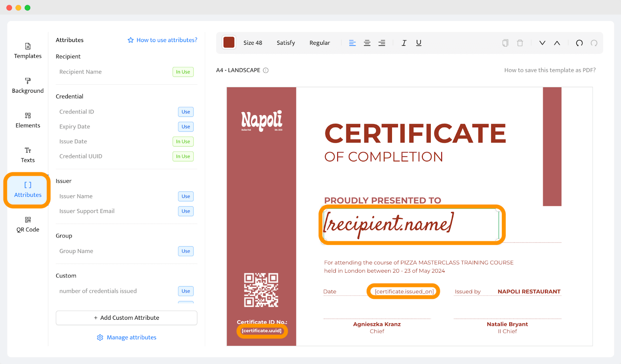Toggle underline formatting
The image size is (621, 364).
click(x=419, y=43)
